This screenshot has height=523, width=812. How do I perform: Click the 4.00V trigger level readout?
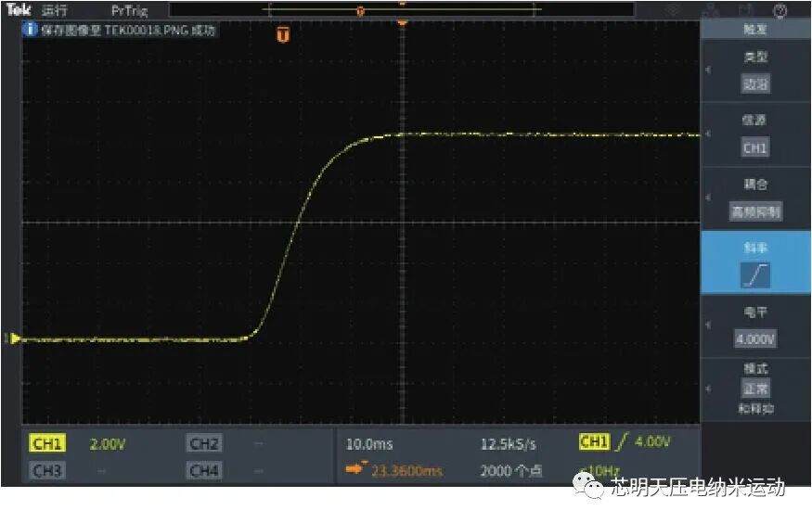(x=652, y=441)
